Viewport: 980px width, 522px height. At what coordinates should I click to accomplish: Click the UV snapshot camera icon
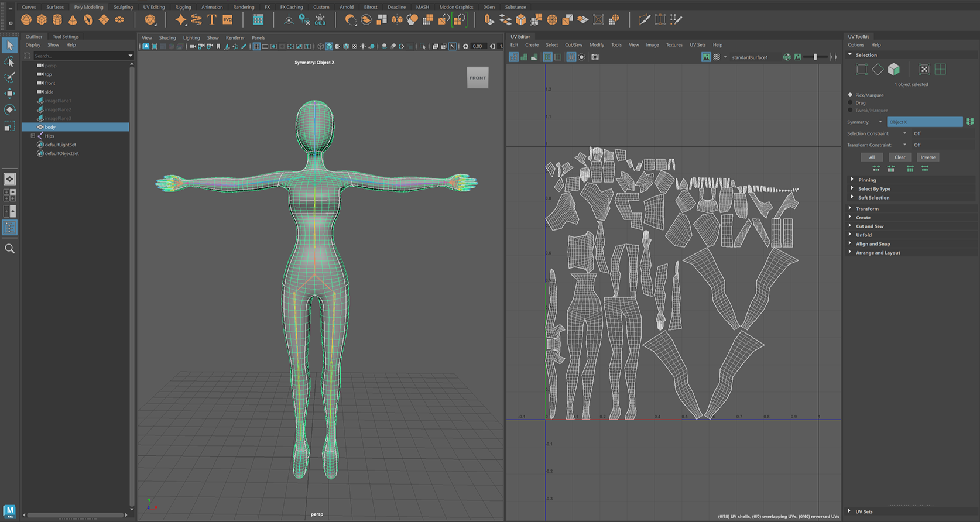click(595, 57)
